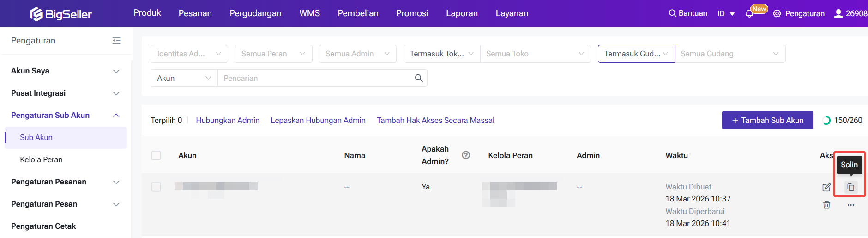The image size is (868, 238).
Task: Toggle the select-all header checkbox
Action: (x=156, y=155)
